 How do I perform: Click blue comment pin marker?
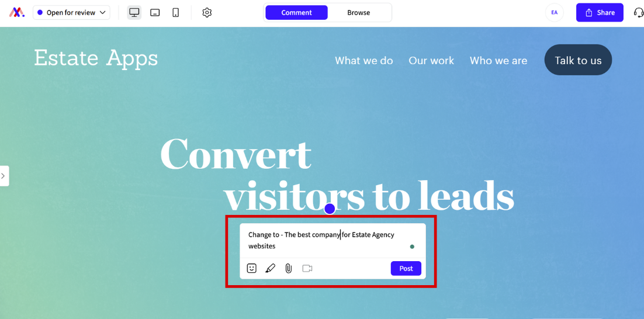pos(330,209)
